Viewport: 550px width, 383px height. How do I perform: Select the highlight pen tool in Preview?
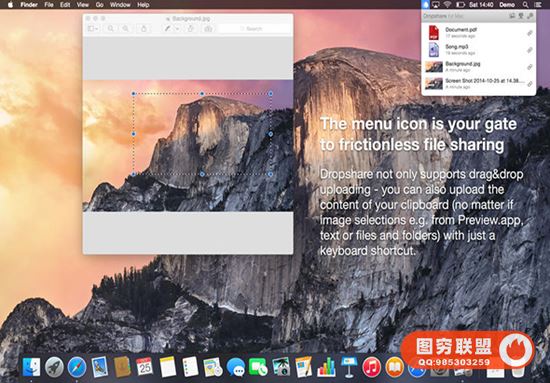168,28
